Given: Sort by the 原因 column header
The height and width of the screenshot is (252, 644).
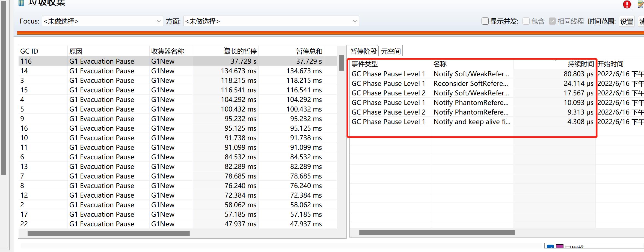Looking at the screenshot, I should point(108,51).
